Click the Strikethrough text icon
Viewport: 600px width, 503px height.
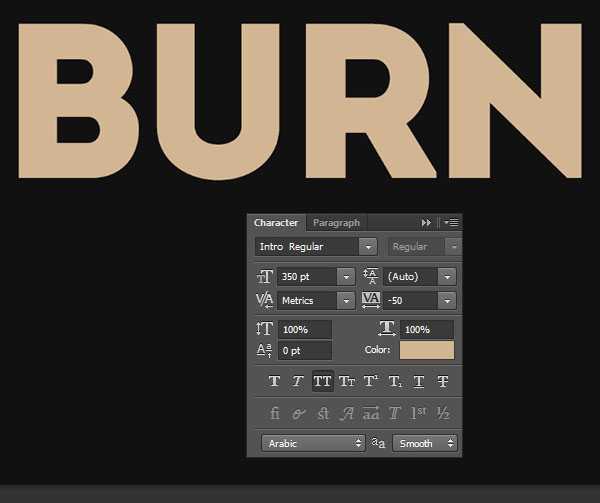443,381
